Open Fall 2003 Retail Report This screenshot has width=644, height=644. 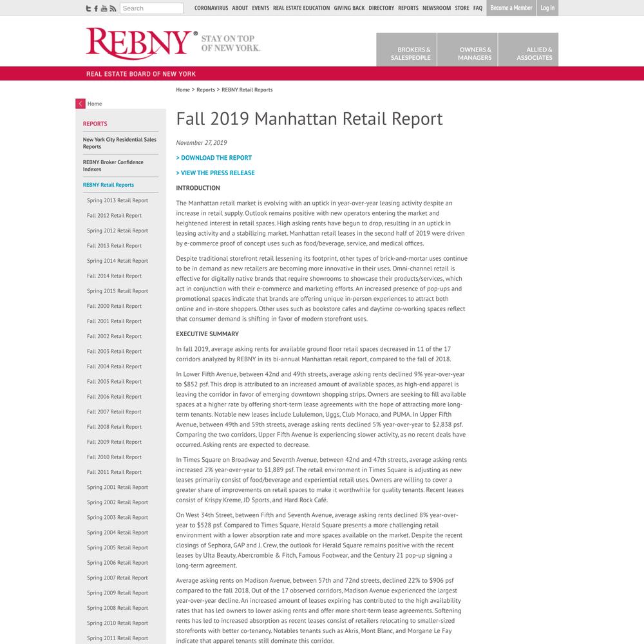coord(114,352)
